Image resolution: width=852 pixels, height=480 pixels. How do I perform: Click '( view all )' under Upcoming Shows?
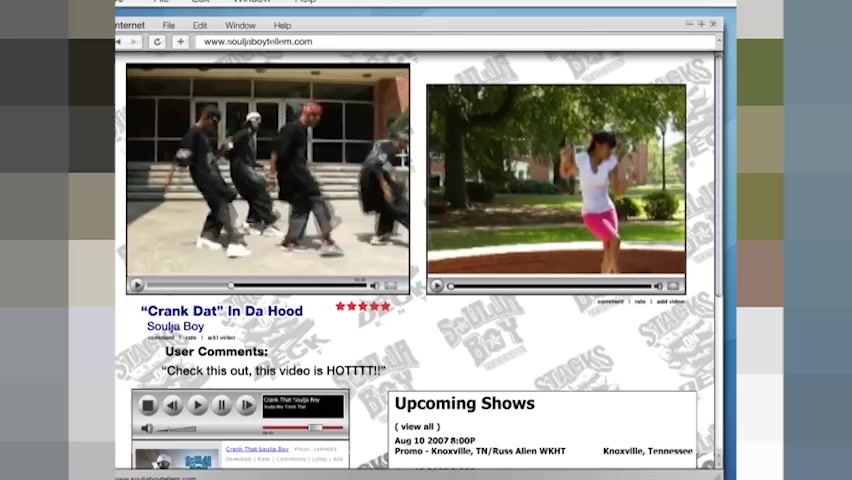coord(417,427)
